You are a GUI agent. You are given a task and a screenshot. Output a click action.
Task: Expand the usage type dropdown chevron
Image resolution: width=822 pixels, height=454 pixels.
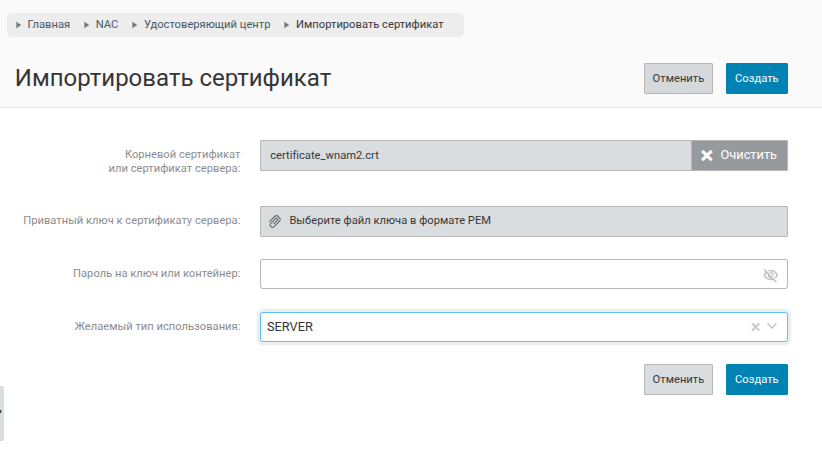(772, 327)
